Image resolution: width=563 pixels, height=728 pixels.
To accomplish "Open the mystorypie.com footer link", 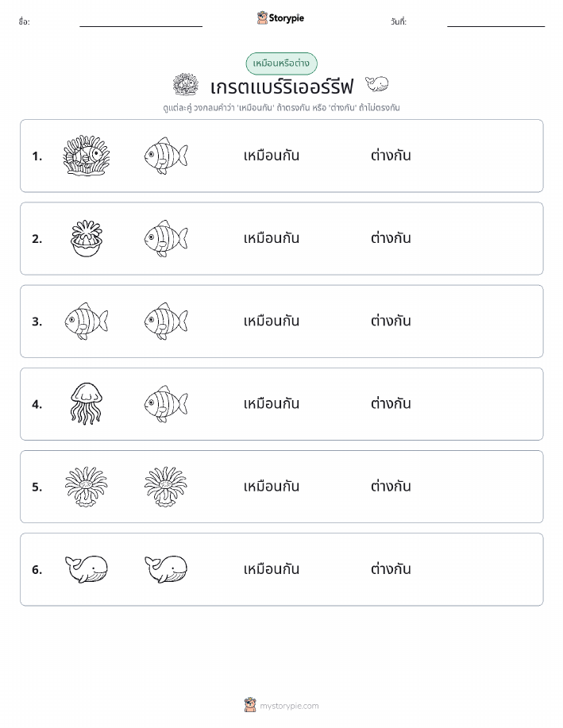I will point(289,706).
